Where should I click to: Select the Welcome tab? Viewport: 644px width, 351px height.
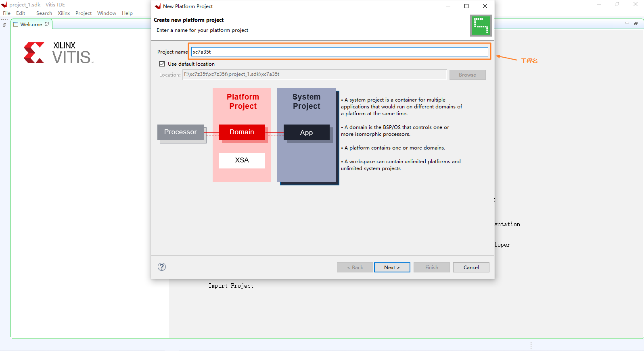point(31,24)
